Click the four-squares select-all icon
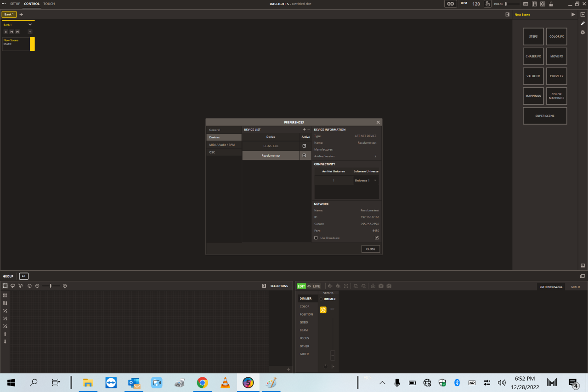This screenshot has height=392, width=588. (5, 295)
